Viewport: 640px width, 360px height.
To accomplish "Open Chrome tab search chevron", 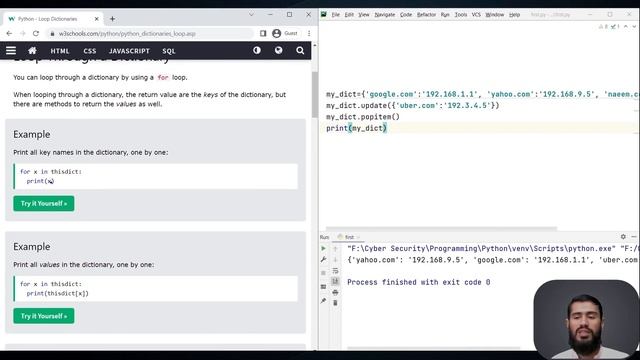I will tap(251, 14).
